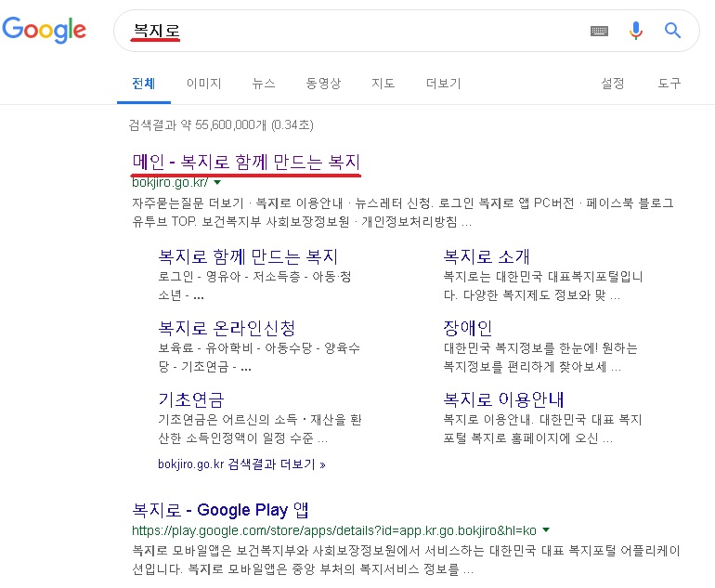Click the magnifier search button

point(672,31)
